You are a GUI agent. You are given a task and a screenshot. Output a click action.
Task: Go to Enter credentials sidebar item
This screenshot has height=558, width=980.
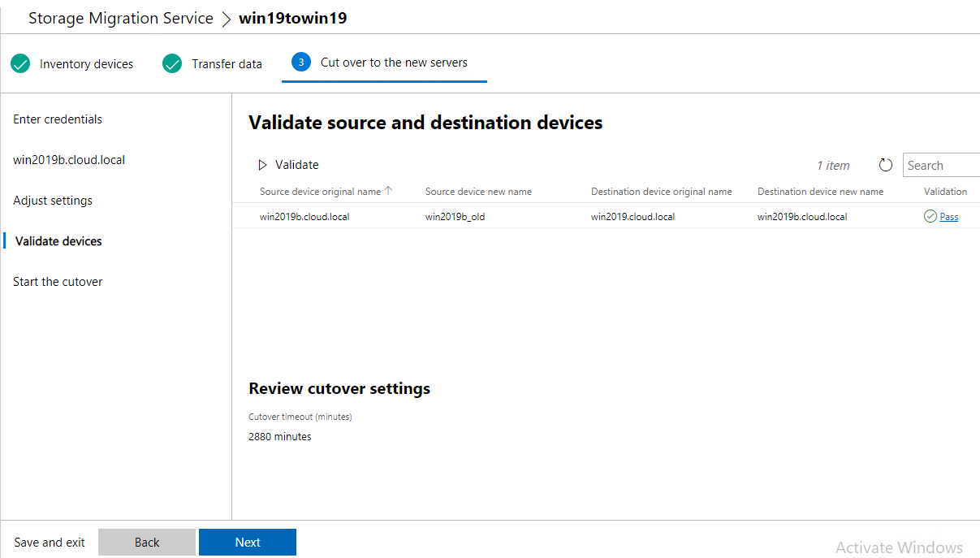pyautogui.click(x=58, y=119)
